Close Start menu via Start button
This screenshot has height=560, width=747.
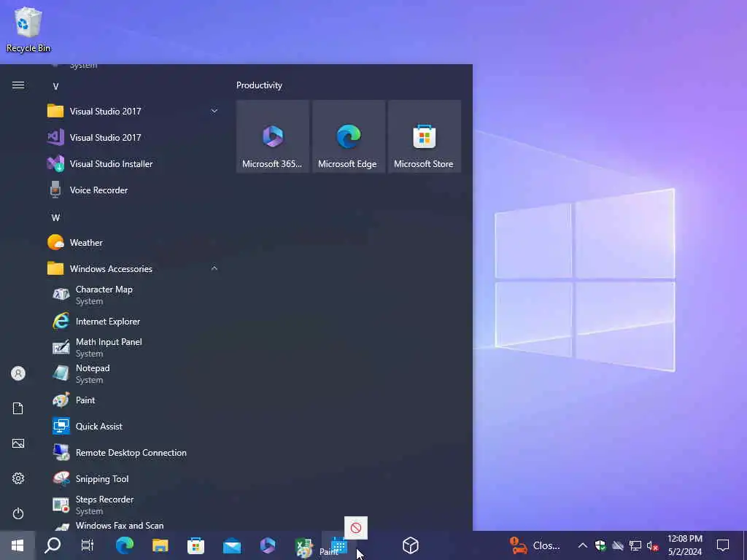(18, 545)
